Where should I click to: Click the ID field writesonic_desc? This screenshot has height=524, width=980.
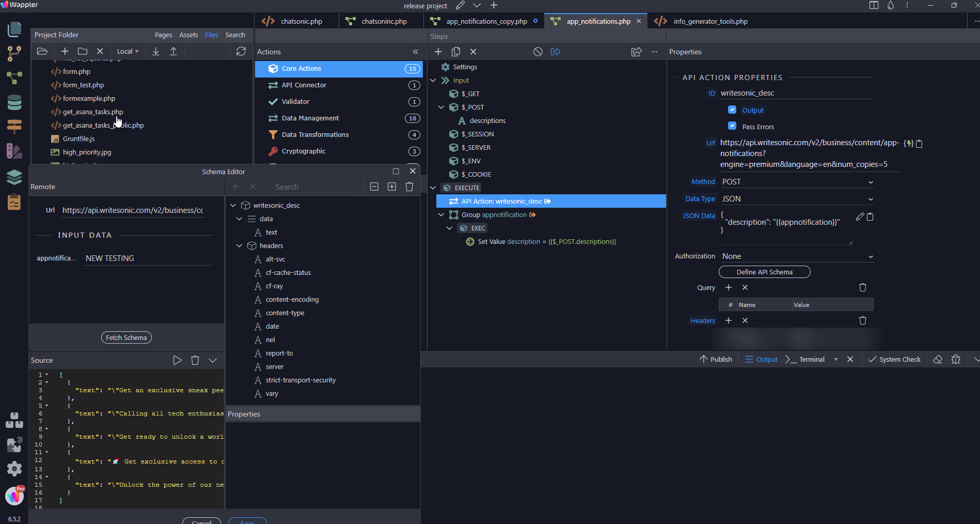(x=796, y=93)
